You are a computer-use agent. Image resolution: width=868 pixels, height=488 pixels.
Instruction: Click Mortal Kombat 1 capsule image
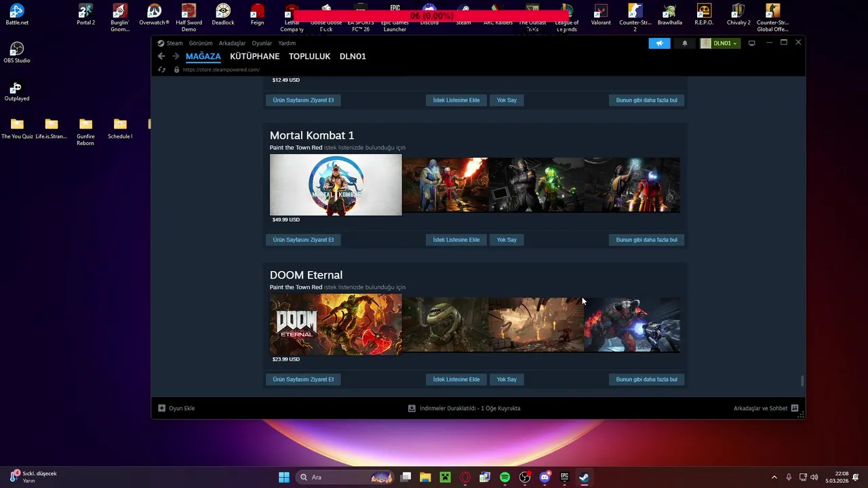point(336,185)
